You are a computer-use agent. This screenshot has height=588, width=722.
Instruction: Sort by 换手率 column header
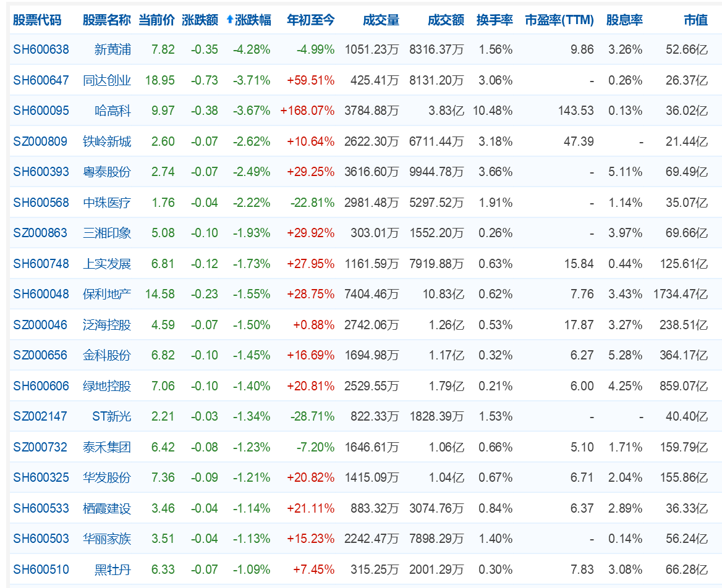pos(495,20)
